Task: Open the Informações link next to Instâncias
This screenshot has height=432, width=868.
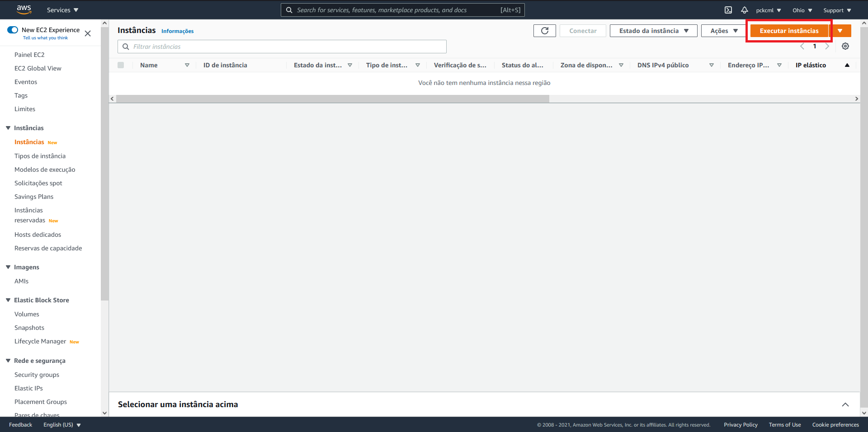Action: point(177,31)
